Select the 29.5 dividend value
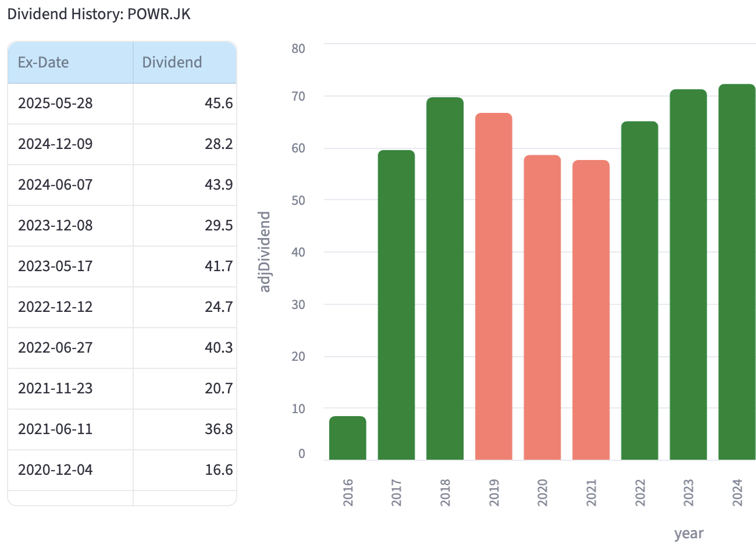This screenshot has width=756, height=547. [x=185, y=226]
